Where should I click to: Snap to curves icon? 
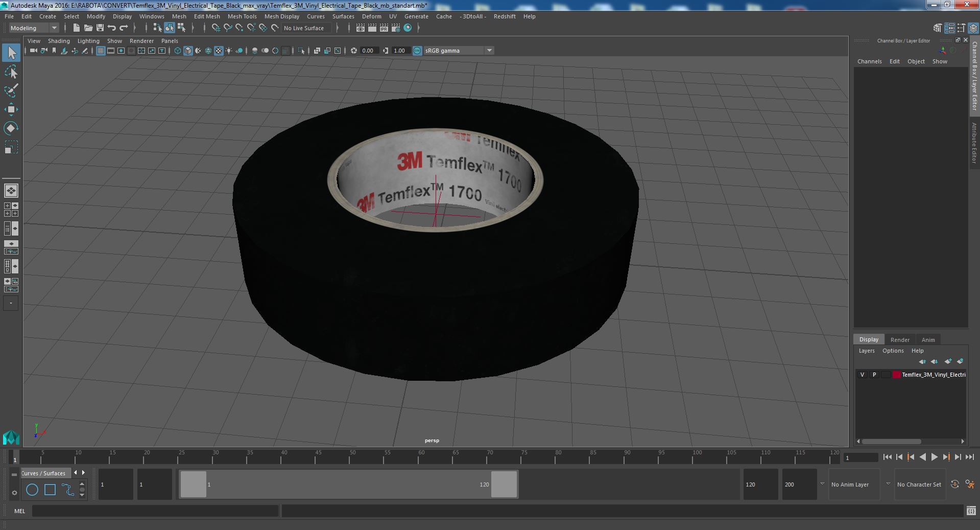pos(228,28)
